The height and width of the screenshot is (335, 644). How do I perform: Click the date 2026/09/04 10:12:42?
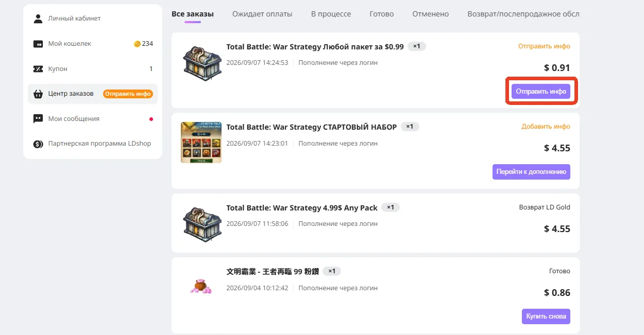coord(257,288)
